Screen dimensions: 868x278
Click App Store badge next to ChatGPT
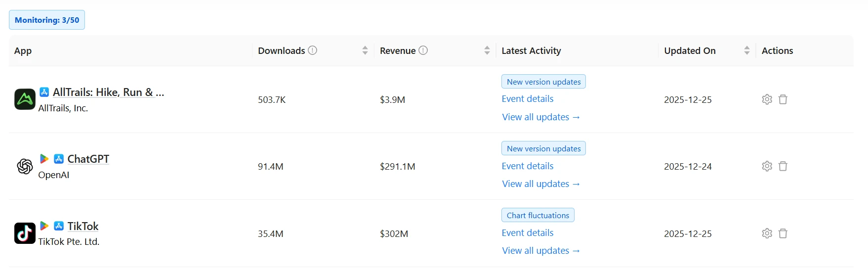click(59, 159)
